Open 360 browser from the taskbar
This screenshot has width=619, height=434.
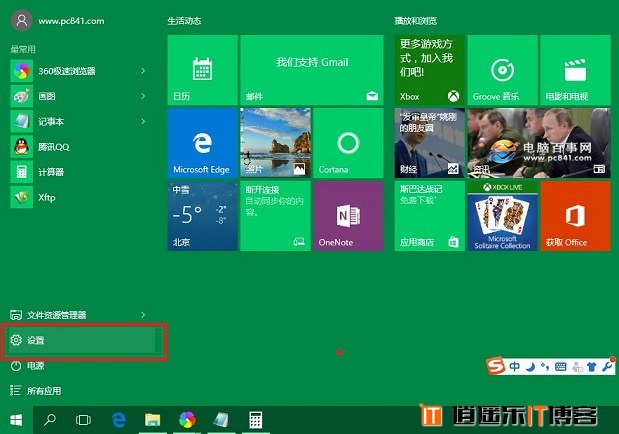(x=187, y=420)
